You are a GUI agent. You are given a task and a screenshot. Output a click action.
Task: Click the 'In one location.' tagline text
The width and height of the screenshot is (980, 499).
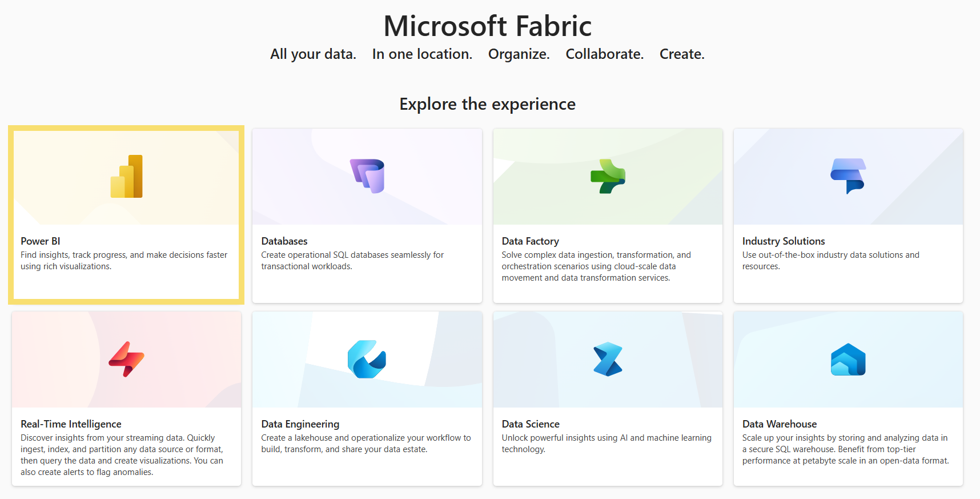(x=422, y=54)
